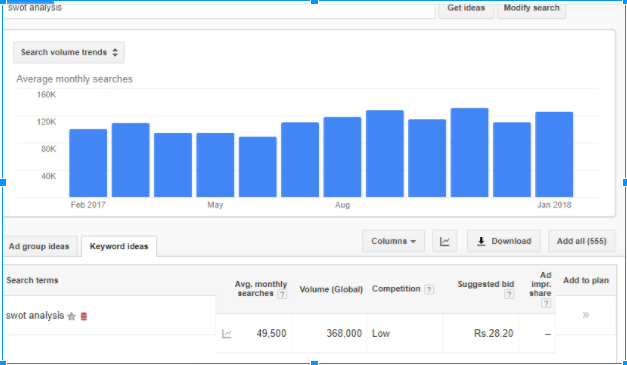Screen dimensions: 627x365
Task: Click the help icon next to Competition
Action: (429, 289)
